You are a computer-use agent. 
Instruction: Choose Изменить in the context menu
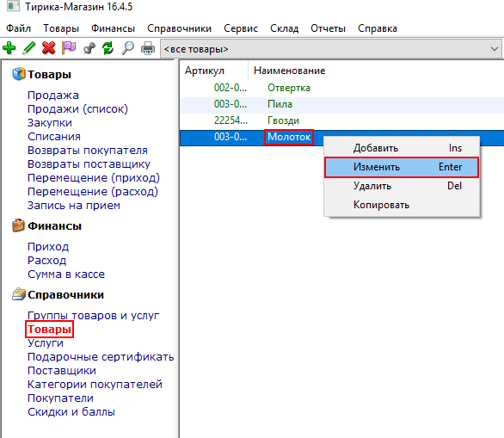402,167
